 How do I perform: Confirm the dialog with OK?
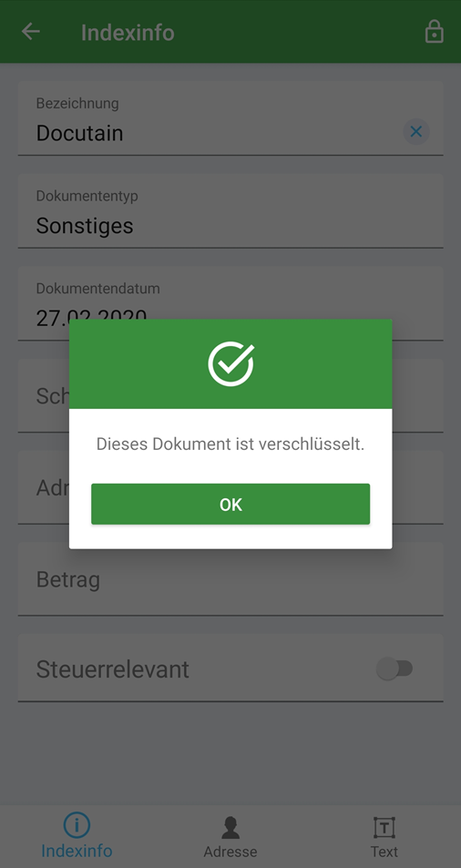point(230,504)
